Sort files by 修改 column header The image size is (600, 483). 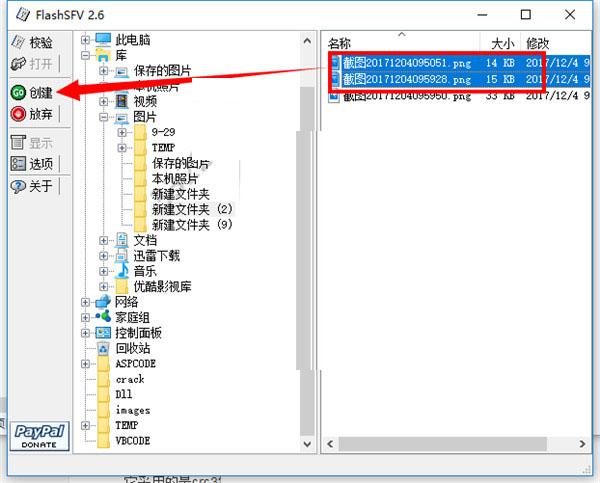click(x=556, y=43)
